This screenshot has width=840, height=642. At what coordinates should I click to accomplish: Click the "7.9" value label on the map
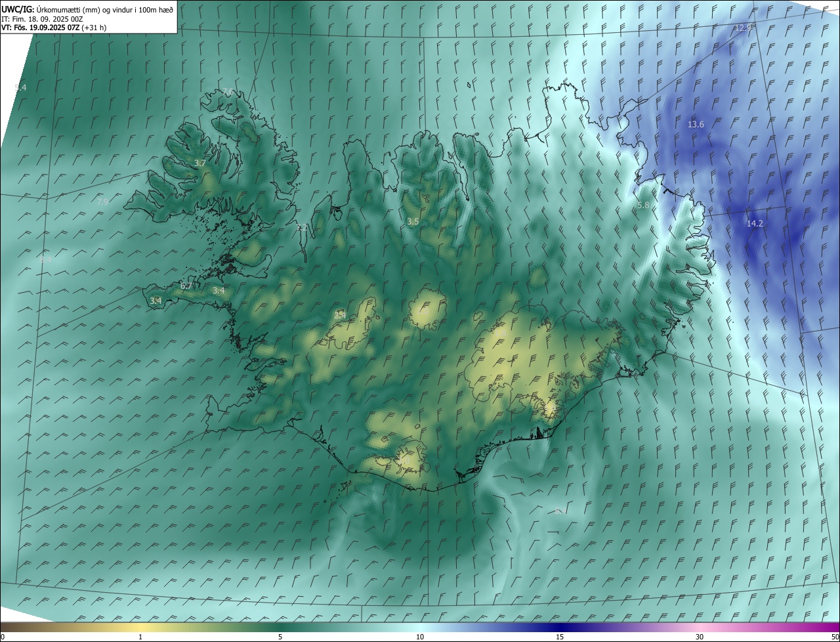click(x=102, y=202)
